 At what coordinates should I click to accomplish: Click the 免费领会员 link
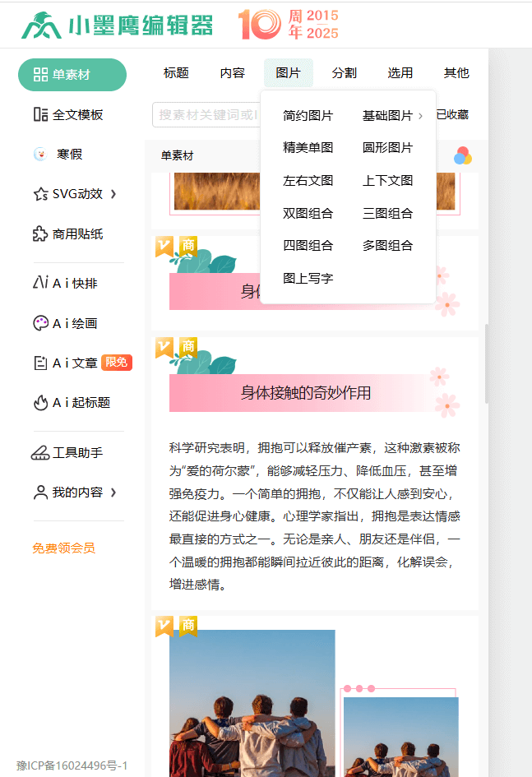(64, 548)
